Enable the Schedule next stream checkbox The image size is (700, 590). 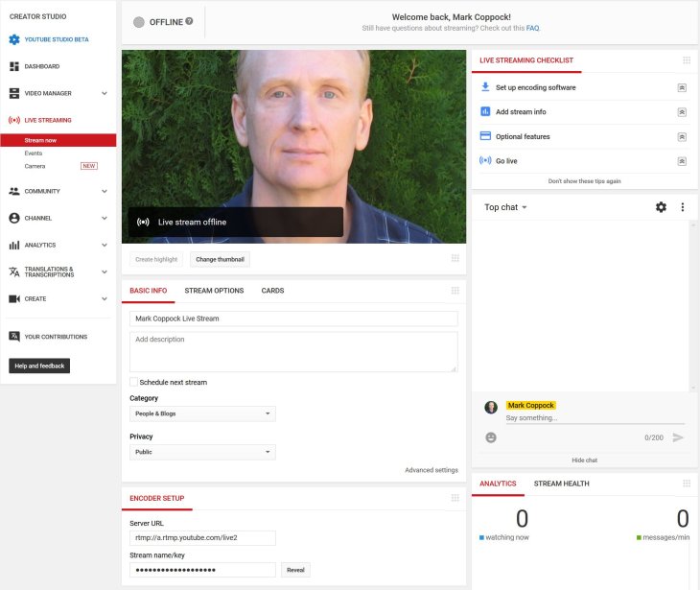(x=133, y=382)
